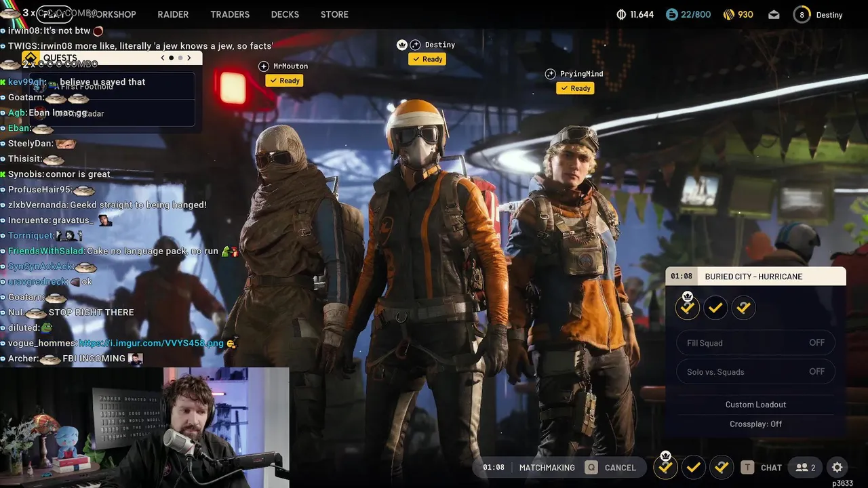Click 'Nul: STOP RIGHT THERE' chat message
Viewport: 868px width, 488px height.
[68, 312]
